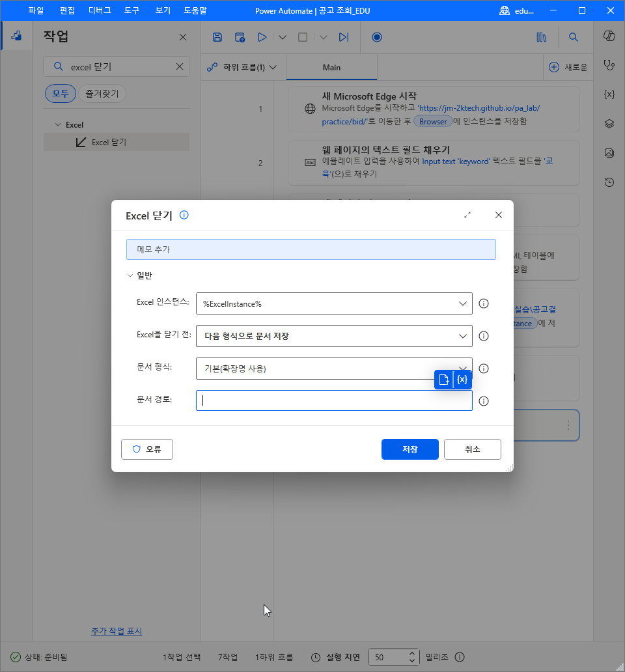The image size is (625, 672).
Task: Click the 취소 cancel button
Action: [473, 449]
